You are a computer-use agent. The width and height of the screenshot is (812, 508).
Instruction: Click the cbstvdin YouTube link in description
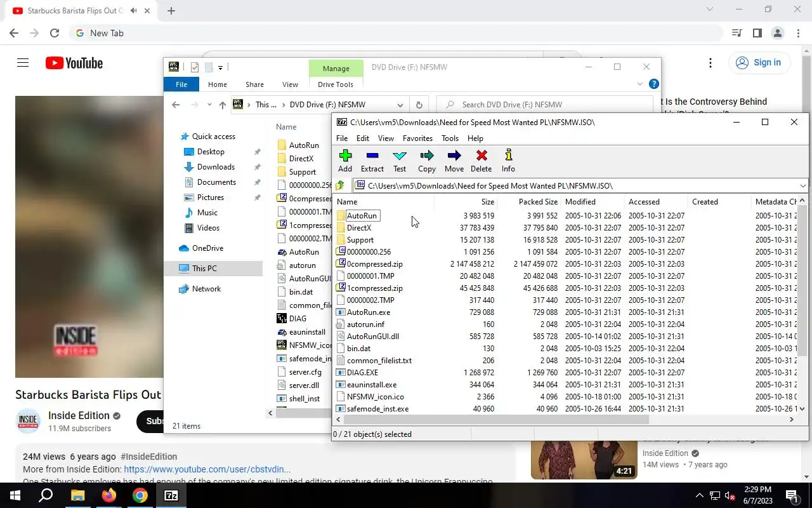tap(207, 469)
